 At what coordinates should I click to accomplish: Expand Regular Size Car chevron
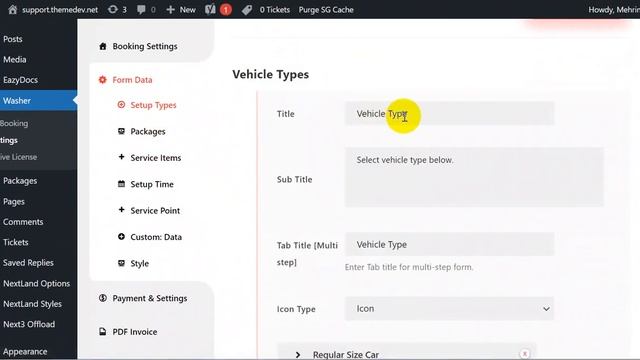[x=298, y=355]
